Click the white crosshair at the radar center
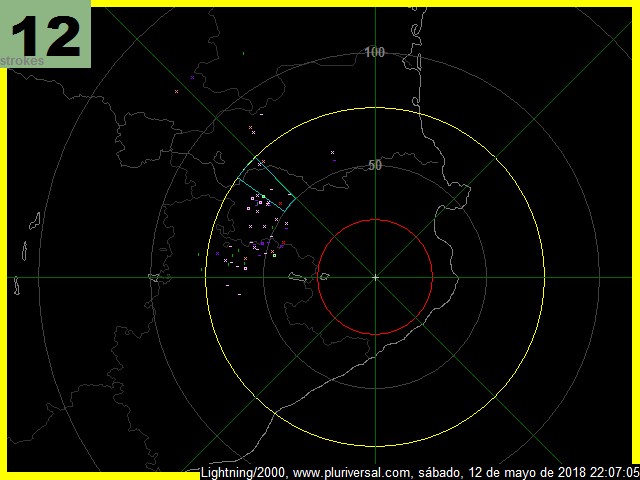Screen dimensions: 640x480 (375, 278)
